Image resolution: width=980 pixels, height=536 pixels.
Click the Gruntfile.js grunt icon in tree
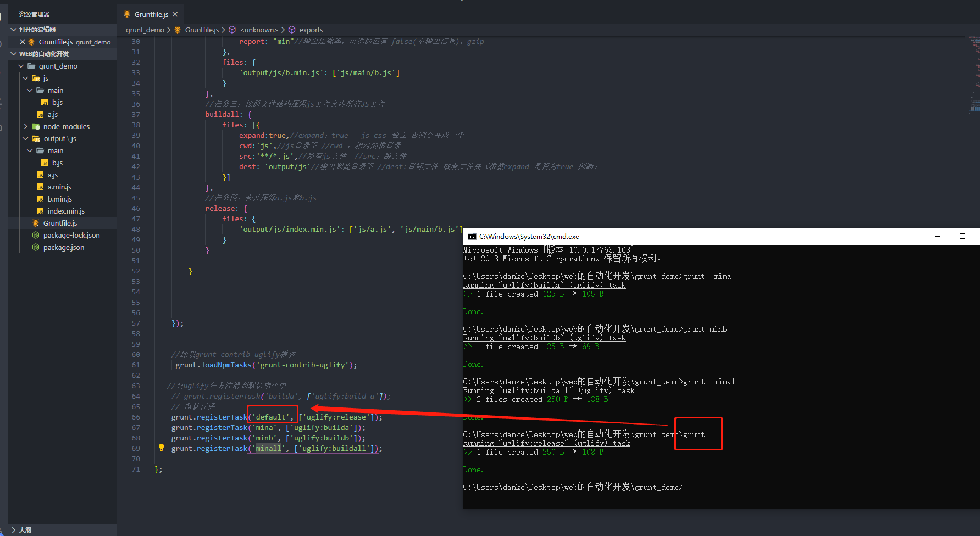click(36, 223)
